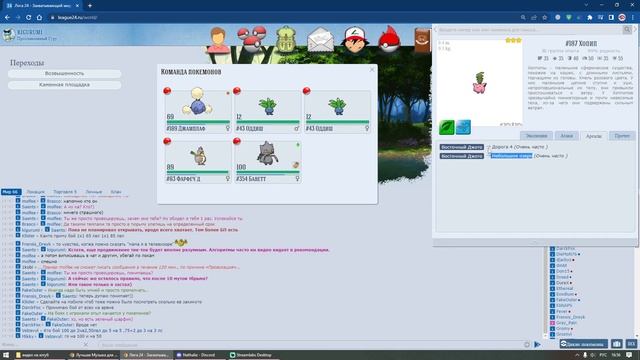Bookmark this page with the star icon
Screen dimensions: 640x360
(x=544, y=18)
